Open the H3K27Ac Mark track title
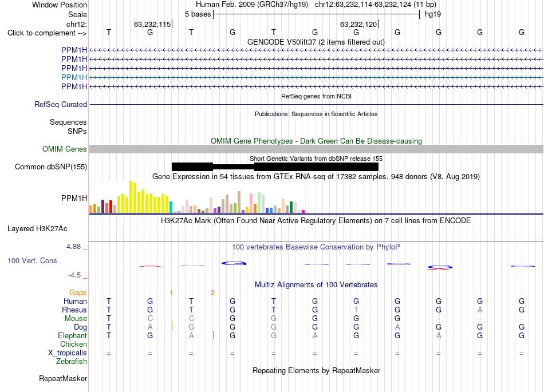 [x=316, y=221]
